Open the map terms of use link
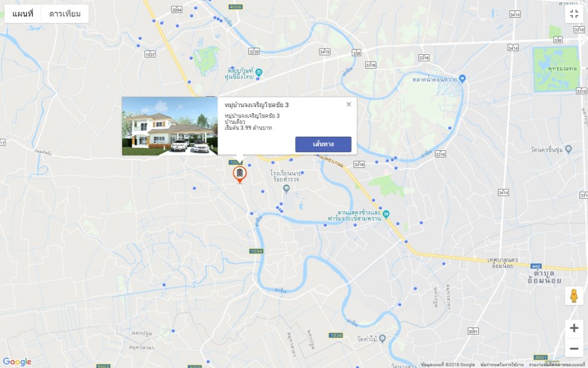This screenshot has height=368, width=588. tap(502, 365)
